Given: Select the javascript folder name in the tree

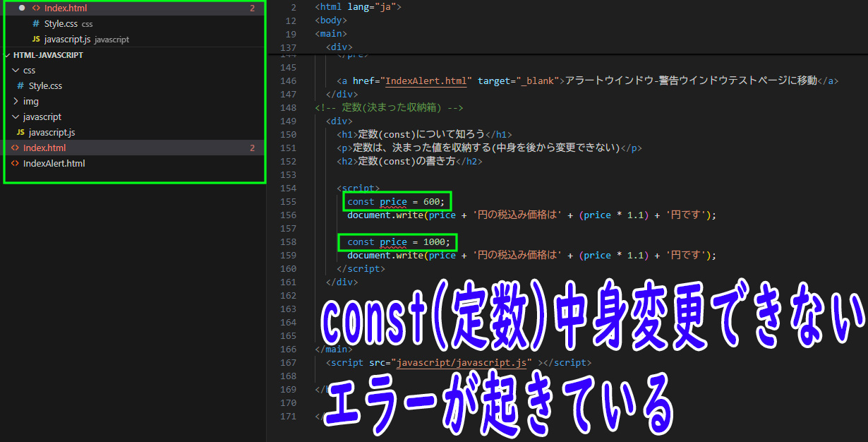Looking at the screenshot, I should coord(42,117).
